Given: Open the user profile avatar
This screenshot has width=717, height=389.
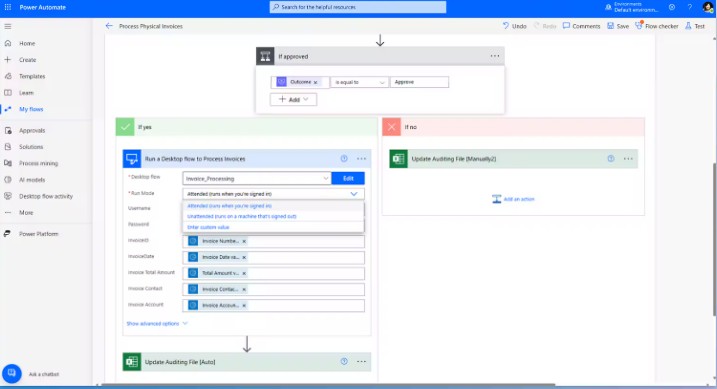Looking at the screenshot, I should [707, 7].
